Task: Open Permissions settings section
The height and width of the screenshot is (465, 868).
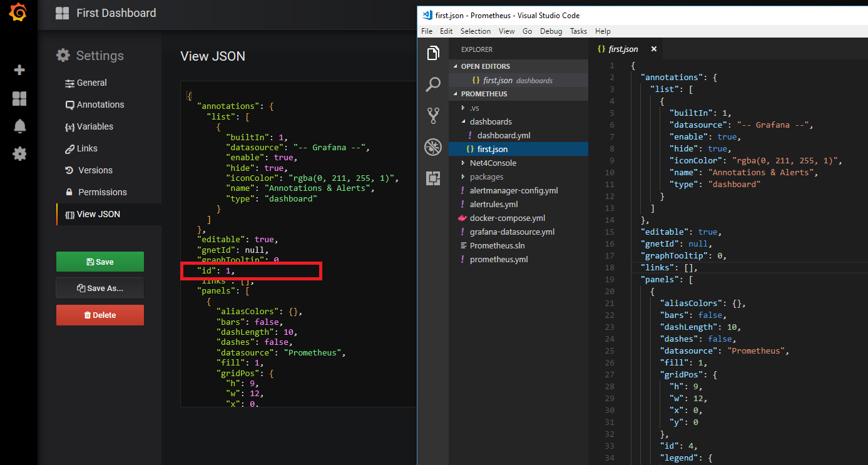Action: click(96, 192)
